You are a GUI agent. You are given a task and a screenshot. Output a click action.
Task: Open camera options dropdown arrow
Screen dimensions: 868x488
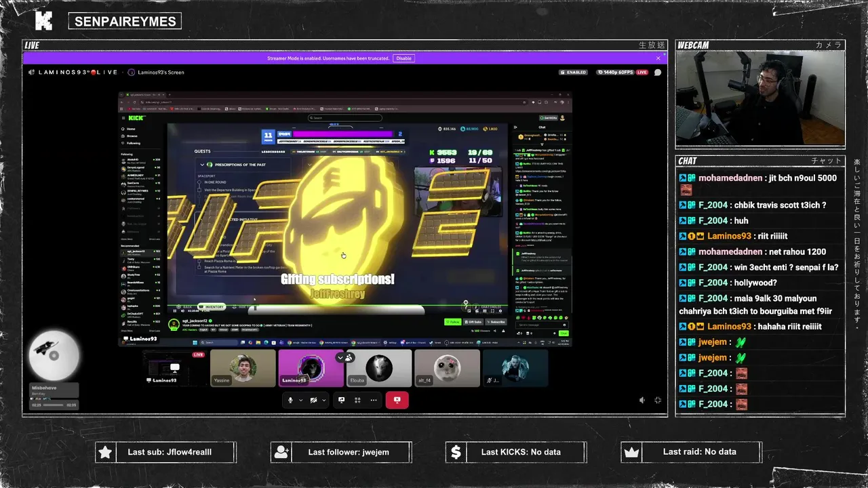[323, 400]
